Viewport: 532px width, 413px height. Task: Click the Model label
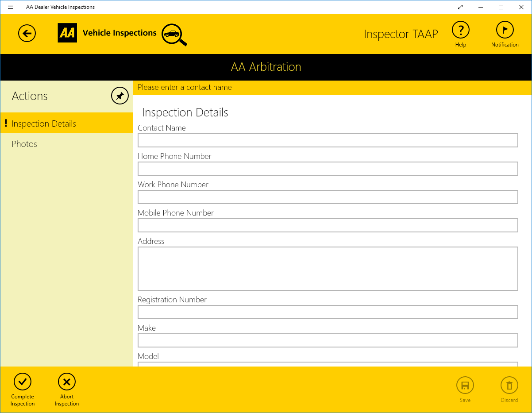[x=148, y=356]
